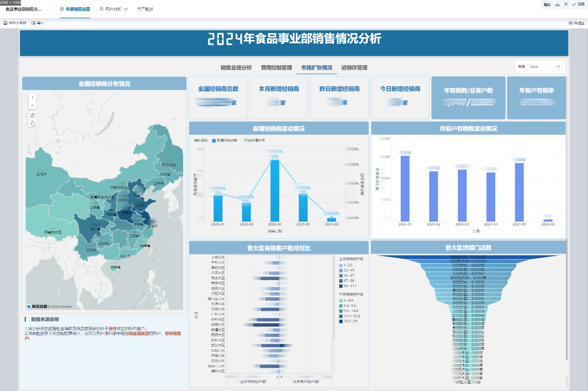The width and height of the screenshot is (588, 391).
Task: Click the 数据来源说明 heading
Action: [x=45, y=320]
